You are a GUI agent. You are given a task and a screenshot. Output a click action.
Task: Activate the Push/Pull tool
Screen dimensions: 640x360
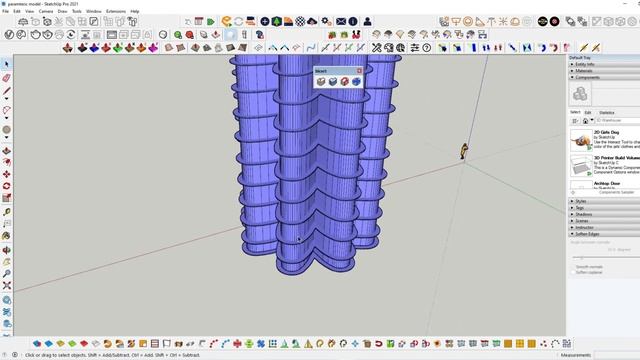click(x=7, y=151)
